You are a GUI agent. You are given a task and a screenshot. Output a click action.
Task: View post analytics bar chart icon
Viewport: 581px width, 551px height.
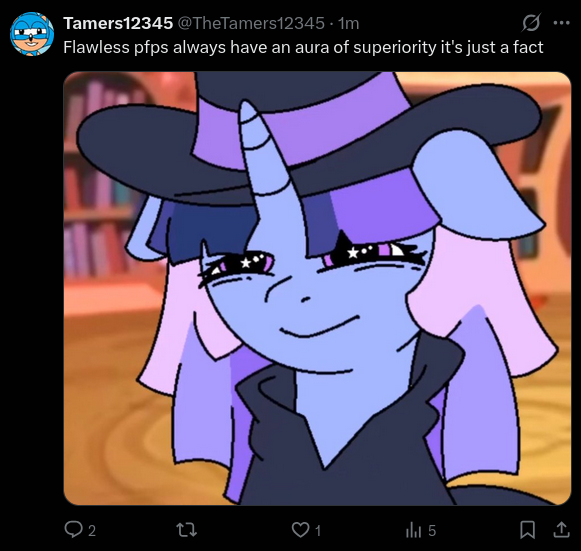point(414,530)
